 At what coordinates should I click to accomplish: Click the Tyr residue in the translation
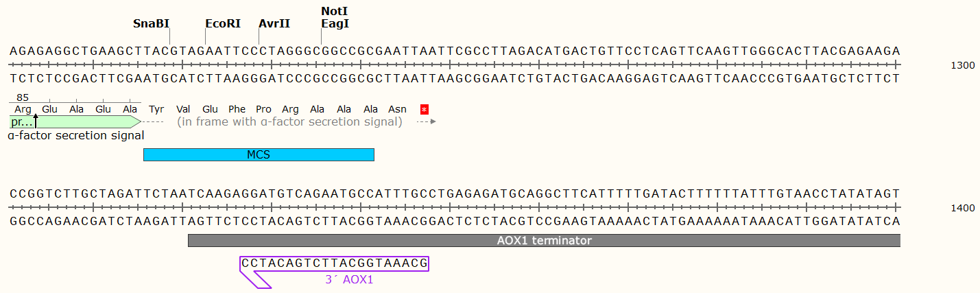pyautogui.click(x=156, y=109)
